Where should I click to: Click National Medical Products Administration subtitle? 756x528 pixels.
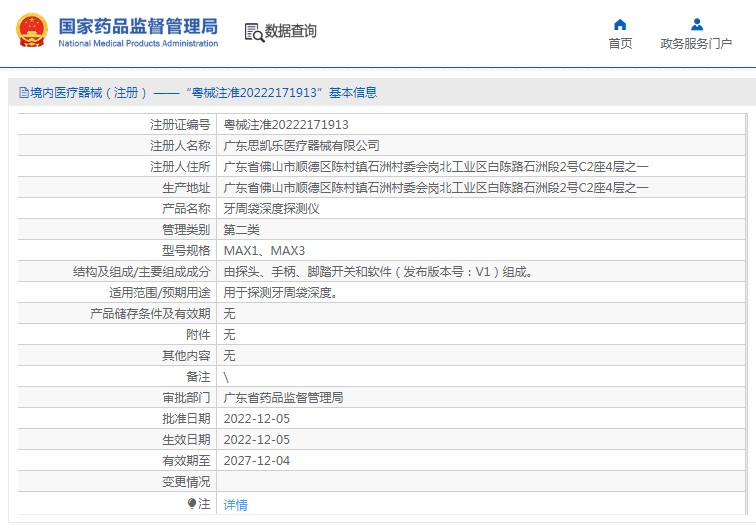138,43
